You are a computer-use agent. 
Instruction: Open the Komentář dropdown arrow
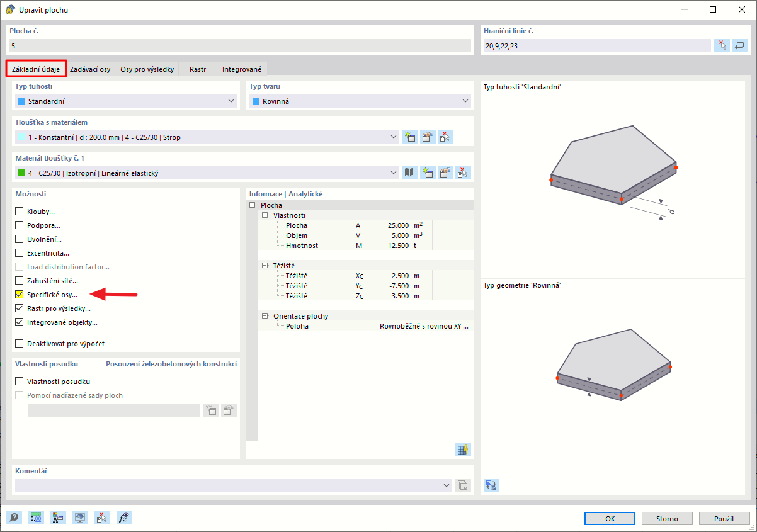coord(446,485)
